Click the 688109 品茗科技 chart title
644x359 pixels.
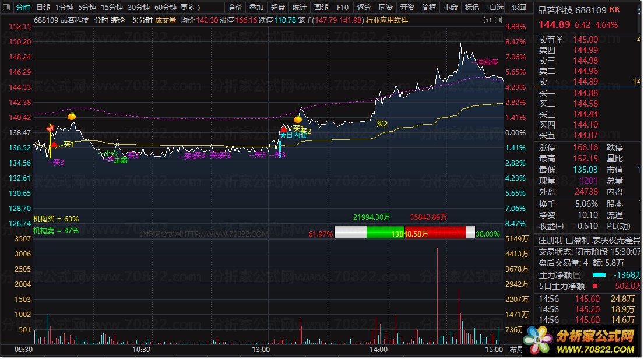point(61,20)
